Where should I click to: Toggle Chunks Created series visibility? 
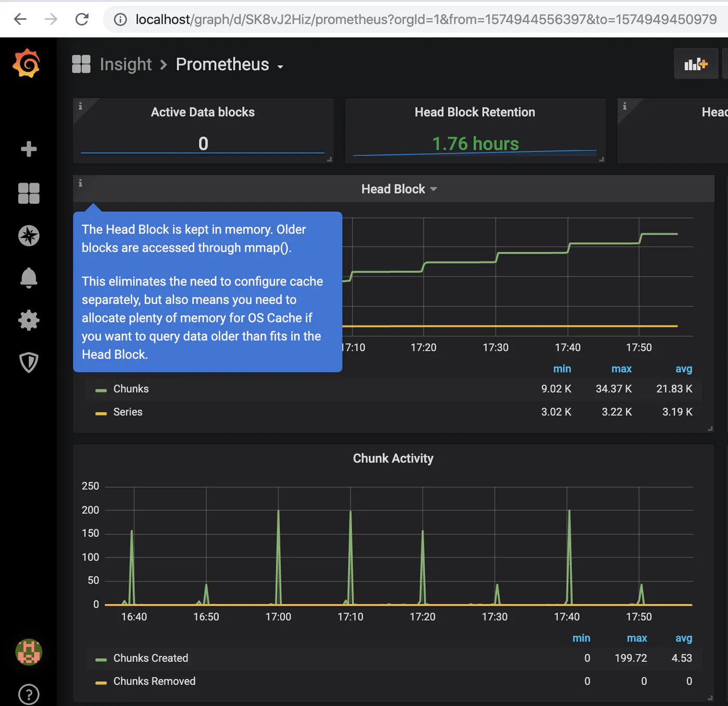pyautogui.click(x=151, y=658)
